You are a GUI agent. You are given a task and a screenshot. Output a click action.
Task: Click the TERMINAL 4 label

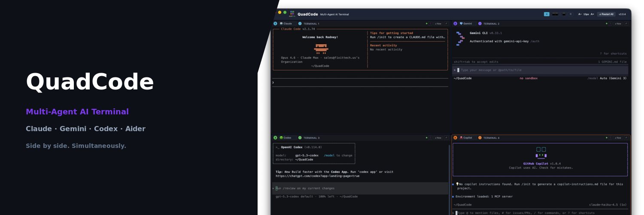click(491, 138)
